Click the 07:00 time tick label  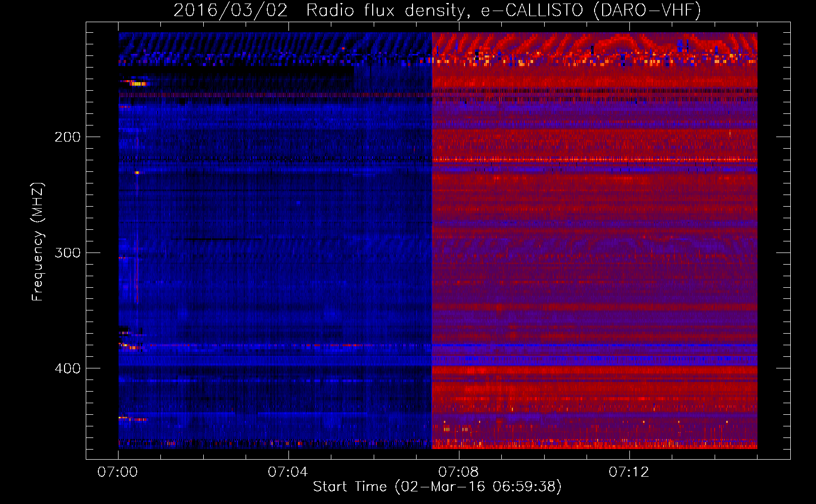(x=118, y=472)
